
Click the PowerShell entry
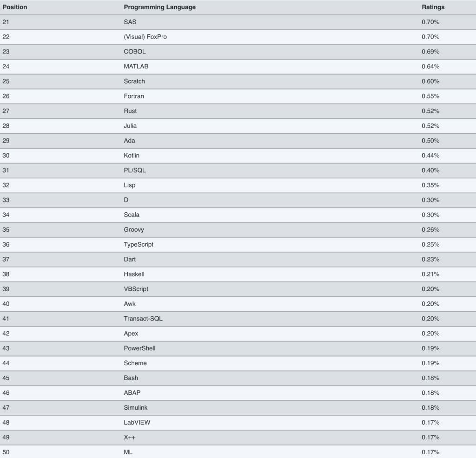[139, 348]
